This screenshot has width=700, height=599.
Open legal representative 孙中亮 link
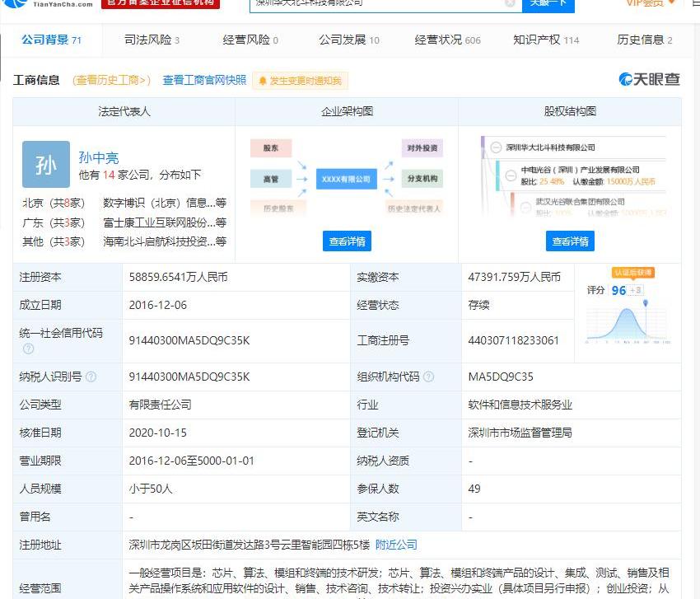click(99, 157)
